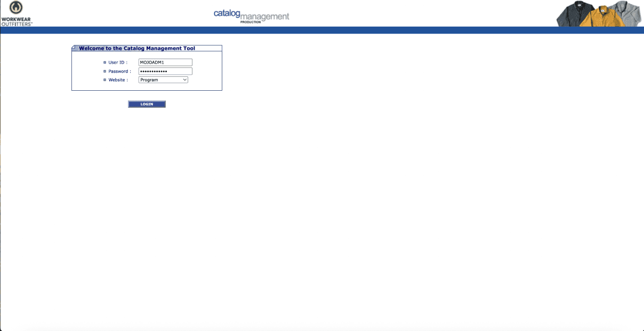This screenshot has height=331, width=644.
Task: Click the bullet icon beside Password
Action: pyautogui.click(x=104, y=71)
